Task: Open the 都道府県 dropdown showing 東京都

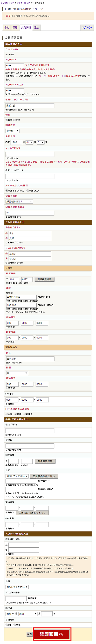Action: point(12,131)
